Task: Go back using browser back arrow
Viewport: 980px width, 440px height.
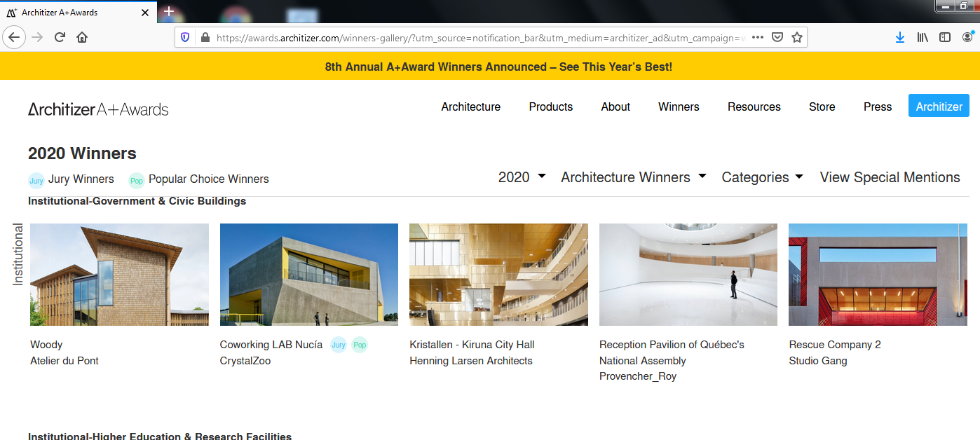Action: [x=14, y=37]
